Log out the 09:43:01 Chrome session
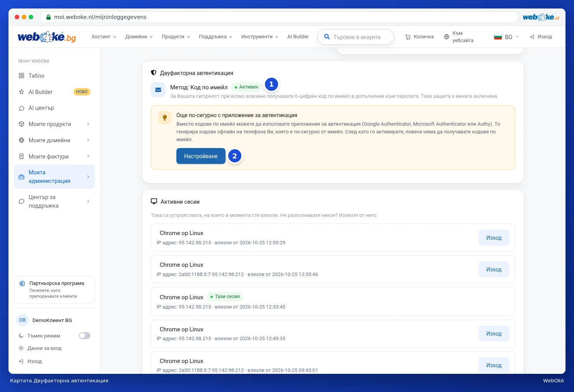 click(x=494, y=365)
